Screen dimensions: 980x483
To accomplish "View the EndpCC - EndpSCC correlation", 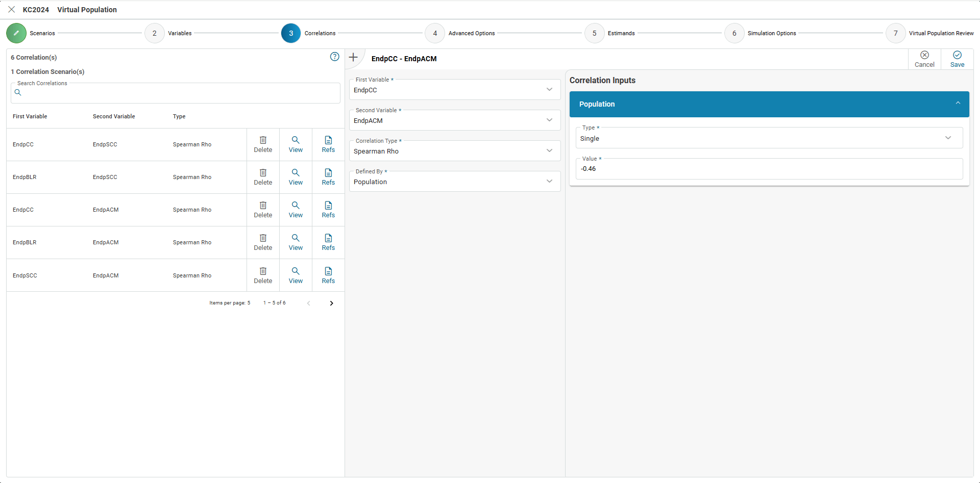I will [296, 145].
